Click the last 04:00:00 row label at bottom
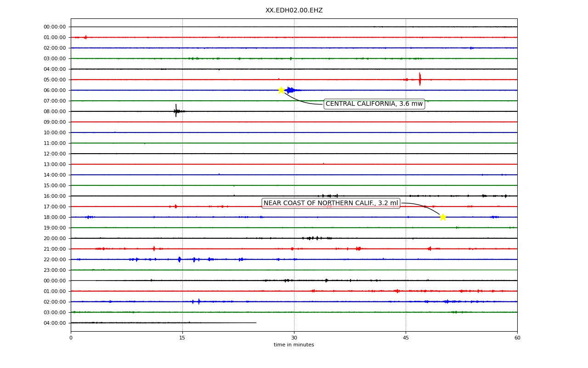 coord(55,323)
